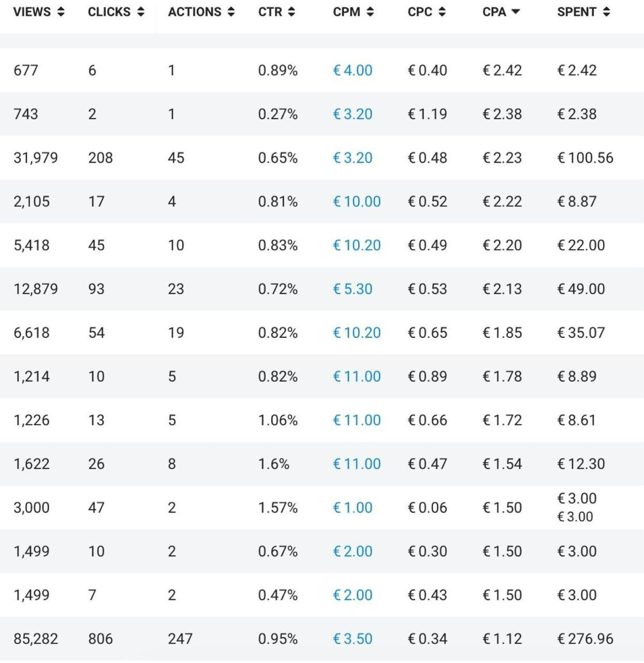Open the € 4.00 CPM link

[353, 70]
